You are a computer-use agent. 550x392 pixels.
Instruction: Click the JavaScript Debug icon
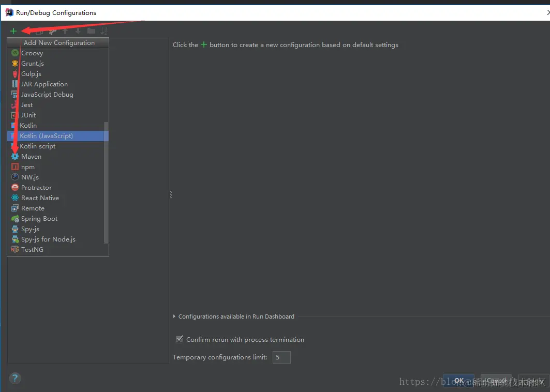click(x=14, y=94)
